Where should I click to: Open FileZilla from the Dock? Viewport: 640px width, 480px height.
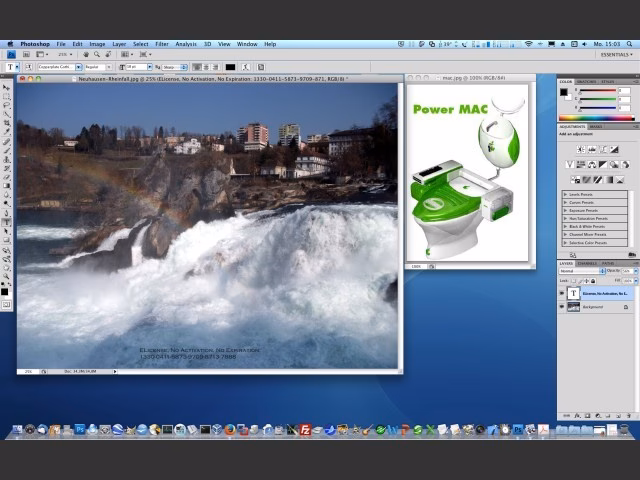click(x=305, y=430)
